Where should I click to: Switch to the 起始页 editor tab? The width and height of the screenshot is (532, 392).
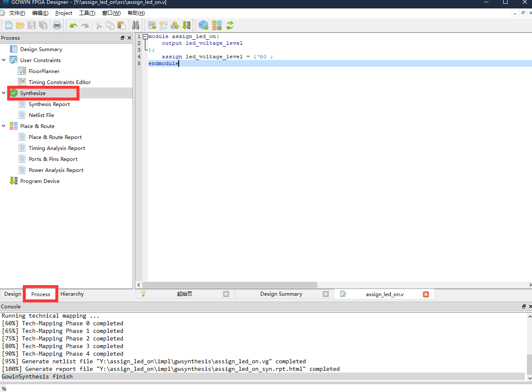click(185, 294)
